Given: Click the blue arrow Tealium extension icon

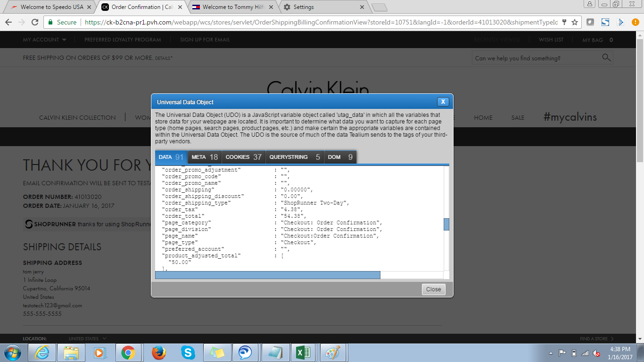Looking at the screenshot, I should coord(621,22).
